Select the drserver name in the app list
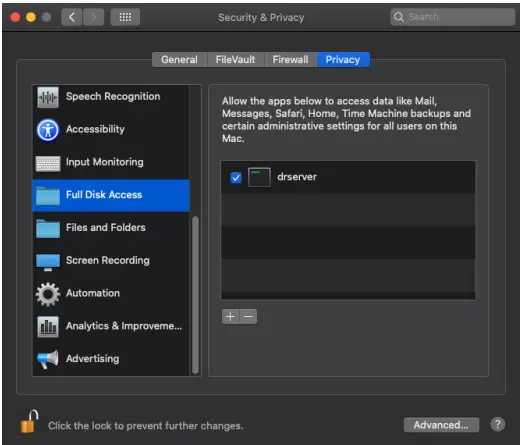 tap(297, 176)
